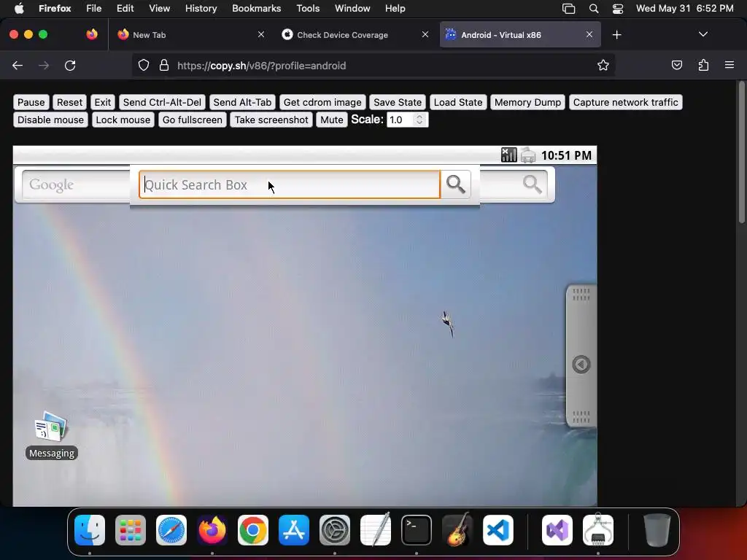
Task: Open the Android app drawer handle arrow
Action: click(x=581, y=365)
